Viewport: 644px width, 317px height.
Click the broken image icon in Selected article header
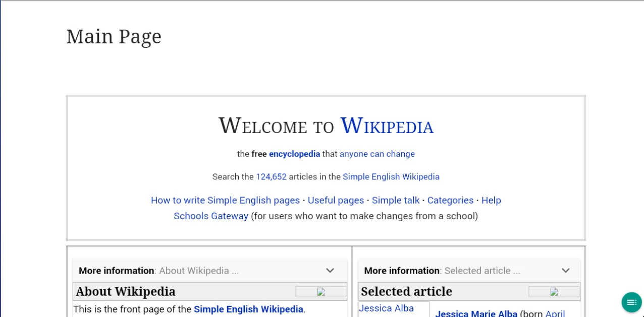coord(554,292)
